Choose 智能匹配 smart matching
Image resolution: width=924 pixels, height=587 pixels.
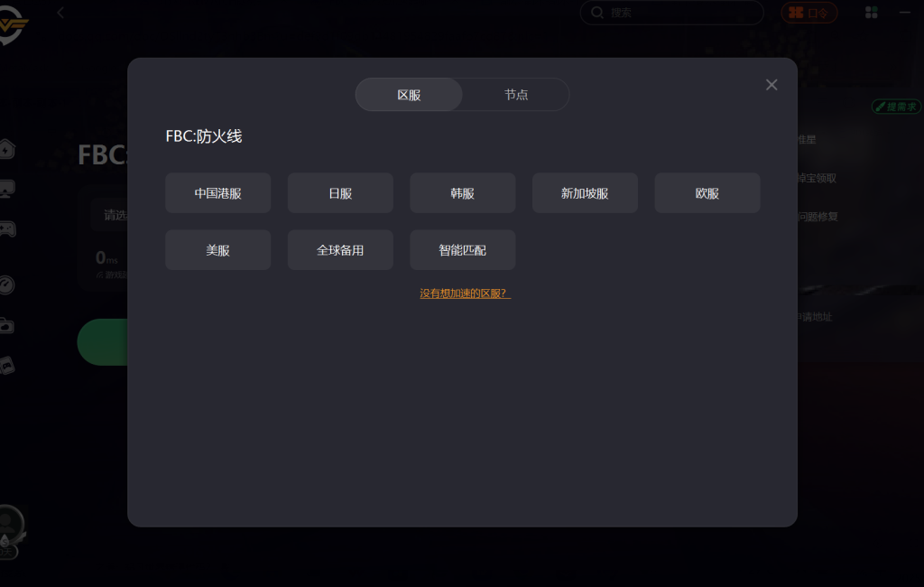(463, 250)
